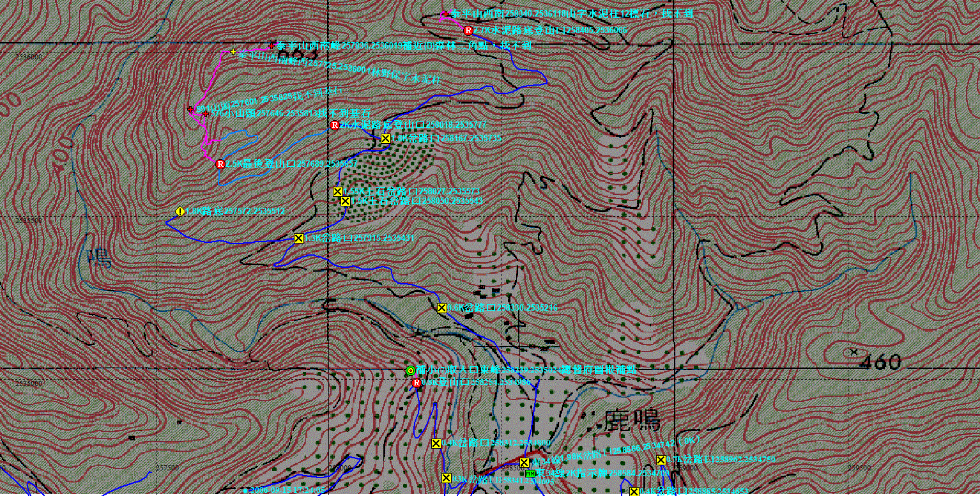Screen dimensions: 980x496
Task: Select the yellow cross 秦平山西南峰西 marker
Action: [x=233, y=52]
